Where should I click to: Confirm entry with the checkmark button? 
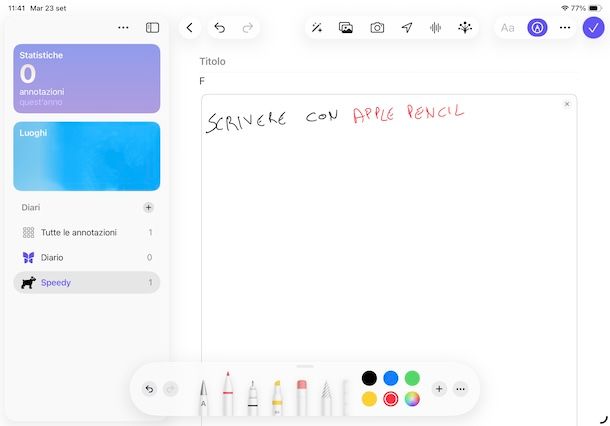[x=593, y=28]
